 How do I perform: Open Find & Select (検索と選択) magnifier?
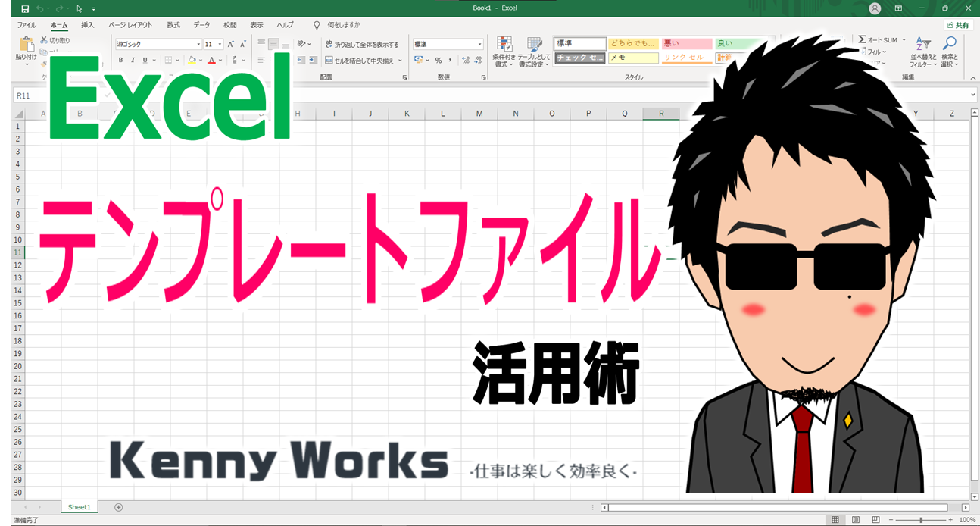pyautogui.click(x=949, y=45)
